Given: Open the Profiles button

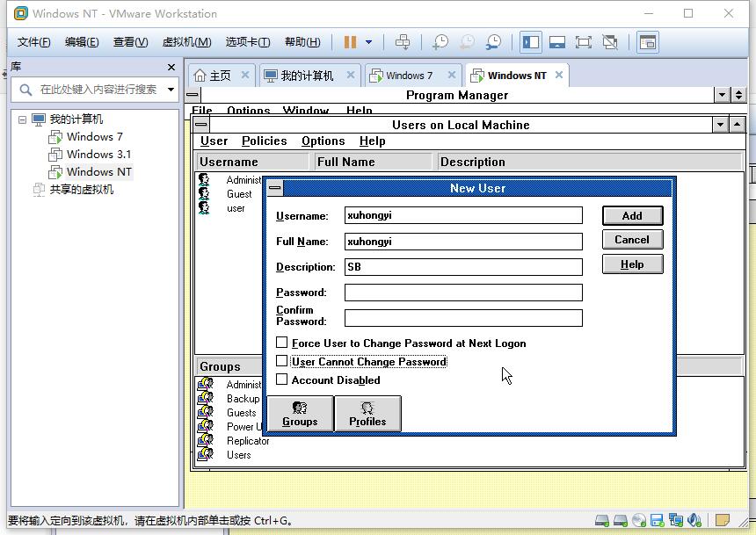Looking at the screenshot, I should [367, 414].
